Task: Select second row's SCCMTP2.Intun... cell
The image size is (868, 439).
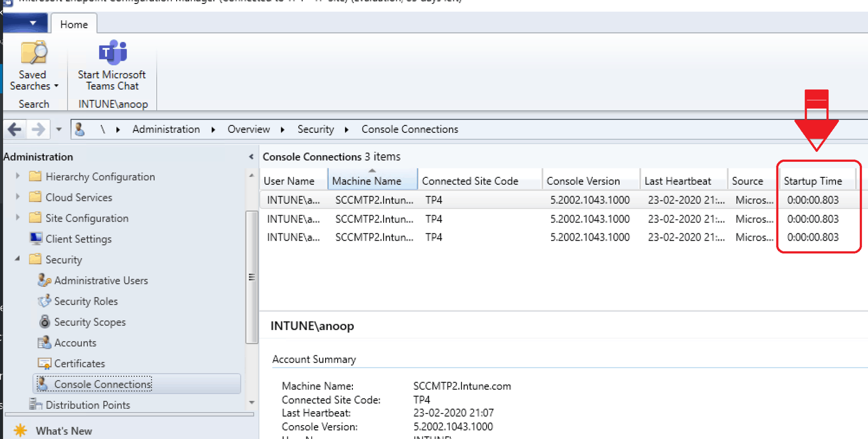Action: (x=374, y=219)
